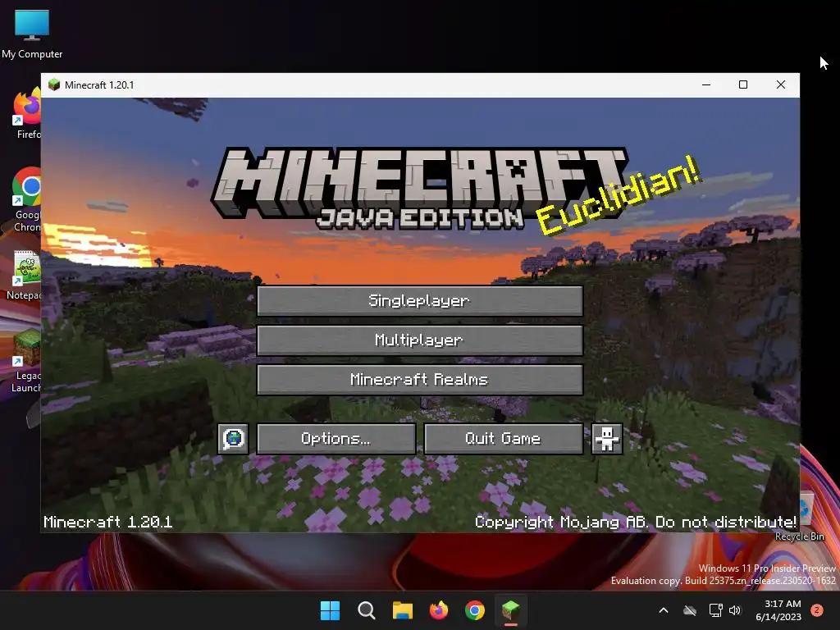Open the clock showing 3:17 AM
840x630 pixels.
(778, 610)
